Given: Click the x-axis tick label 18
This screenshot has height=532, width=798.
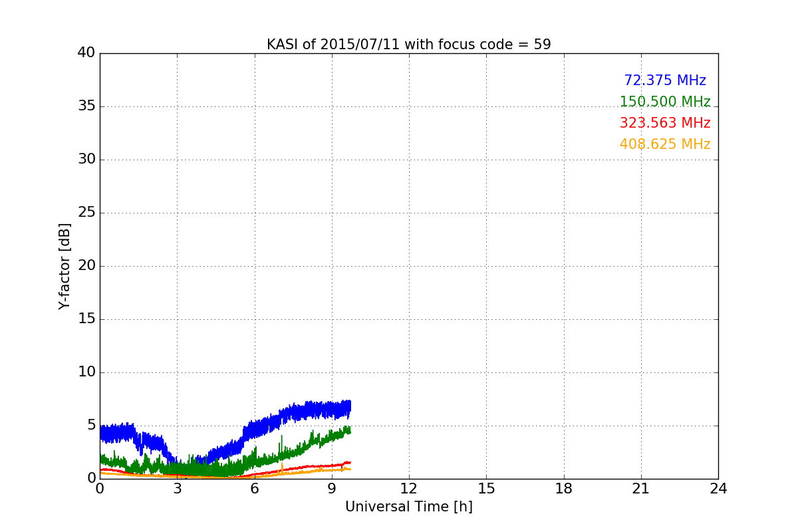Looking at the screenshot, I should tap(564, 488).
